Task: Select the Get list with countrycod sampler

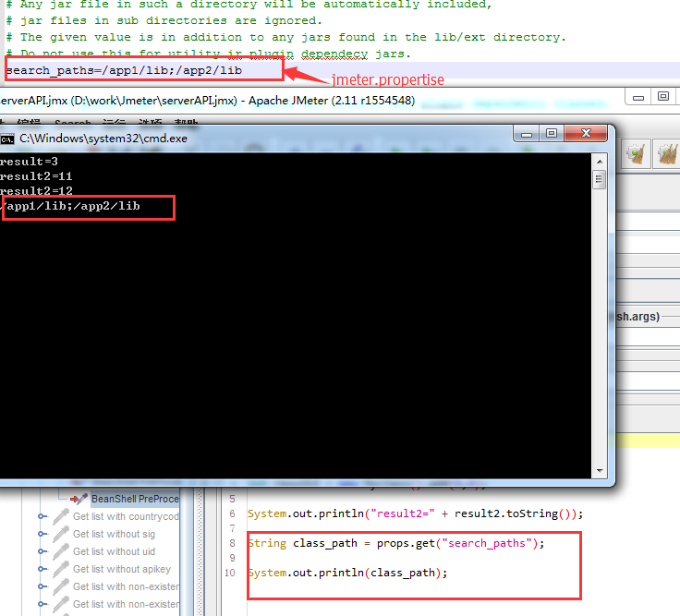Action: pyautogui.click(x=126, y=517)
